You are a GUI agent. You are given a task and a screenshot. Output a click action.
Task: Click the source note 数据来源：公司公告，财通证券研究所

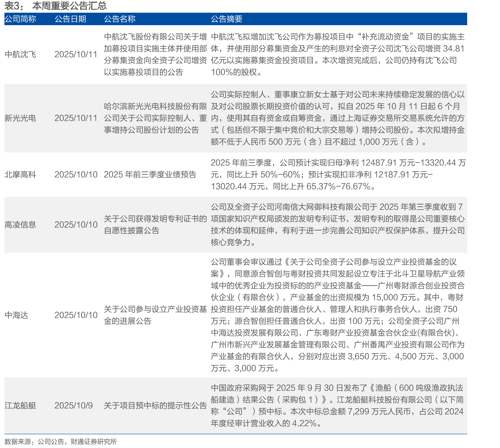pos(61,442)
